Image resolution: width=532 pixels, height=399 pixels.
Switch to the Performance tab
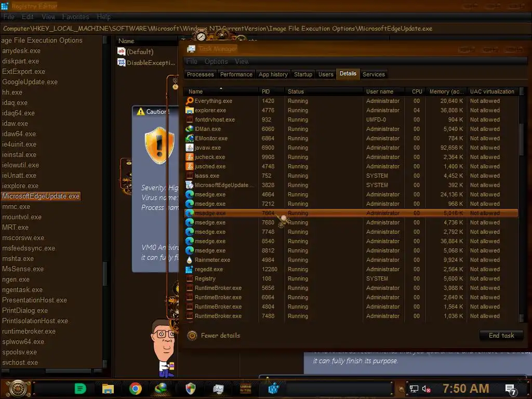click(236, 74)
